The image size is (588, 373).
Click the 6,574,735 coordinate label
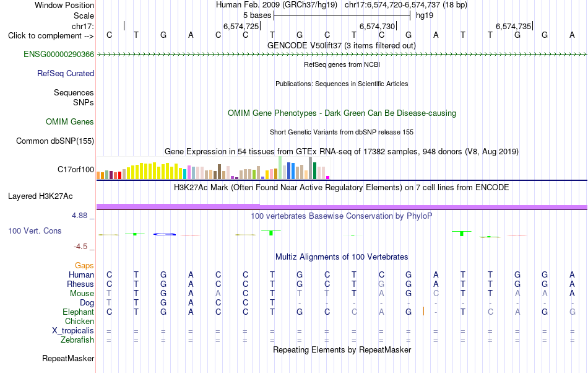[513, 27]
